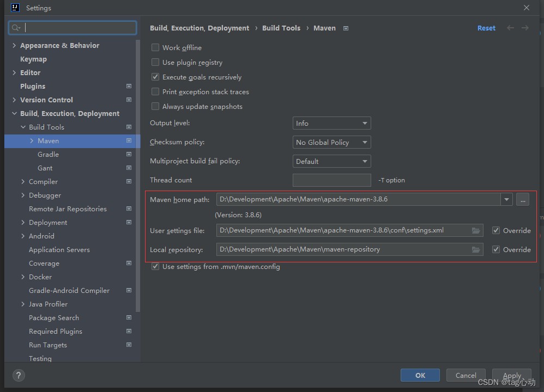Click the Cancel button
Viewport: 544px width, 392px height.
coord(466,375)
